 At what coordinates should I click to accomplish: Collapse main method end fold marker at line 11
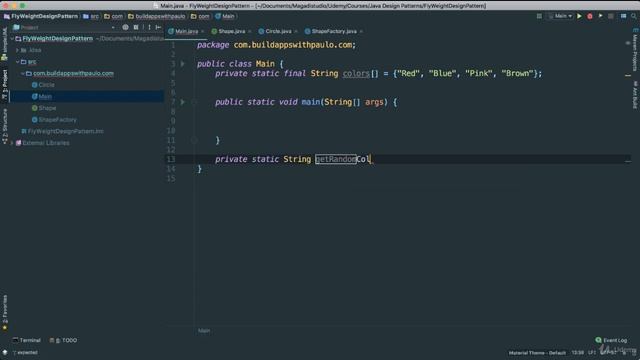[194, 140]
